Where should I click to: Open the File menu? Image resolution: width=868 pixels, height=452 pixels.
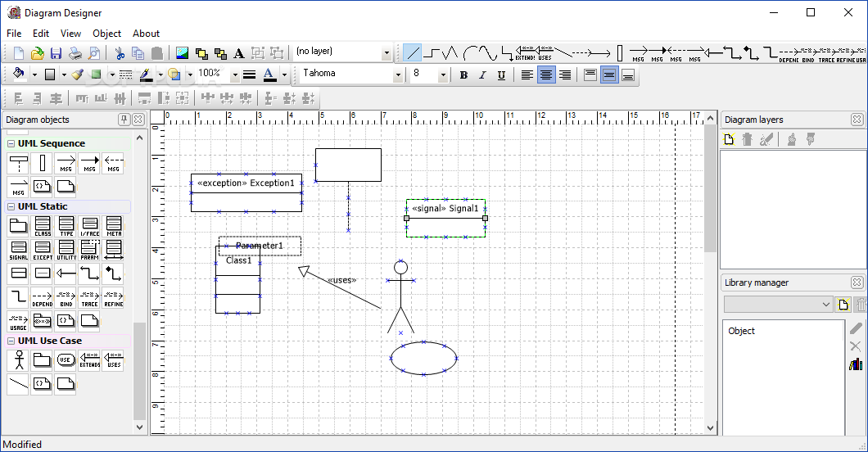click(x=14, y=34)
